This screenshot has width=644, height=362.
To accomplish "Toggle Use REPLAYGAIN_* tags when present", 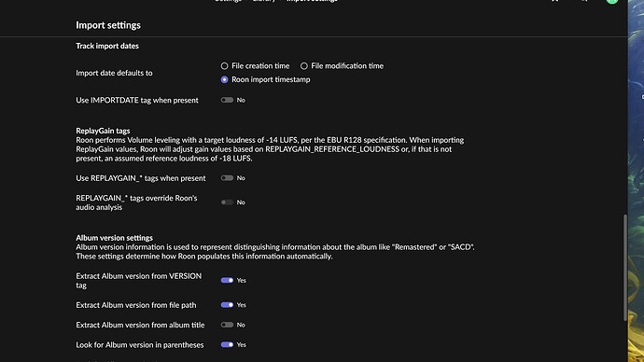I will click(227, 178).
